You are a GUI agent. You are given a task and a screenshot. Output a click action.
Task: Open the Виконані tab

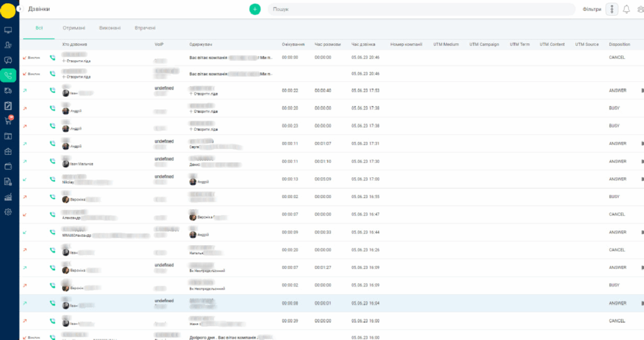pyautogui.click(x=109, y=28)
